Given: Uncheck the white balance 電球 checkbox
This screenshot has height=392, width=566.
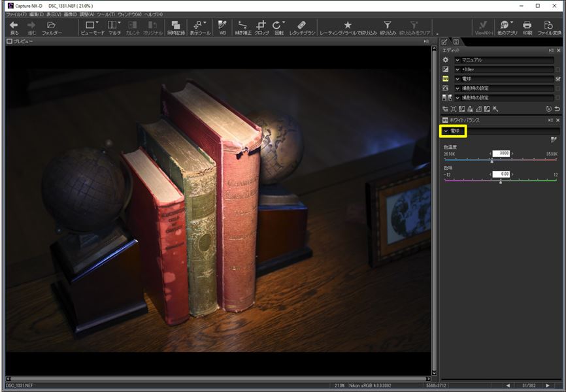Looking at the screenshot, I should tap(558, 78).
